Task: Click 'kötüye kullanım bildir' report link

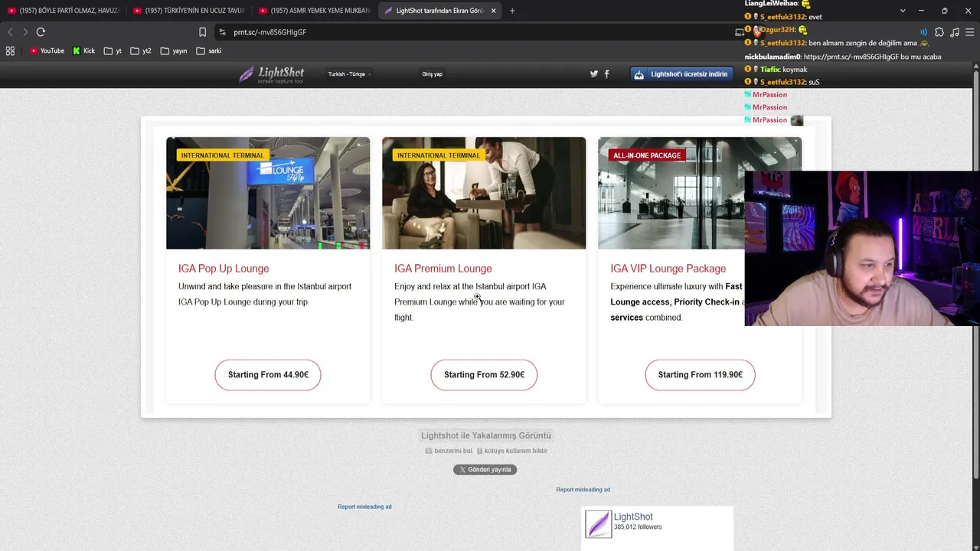Action: pyautogui.click(x=512, y=451)
